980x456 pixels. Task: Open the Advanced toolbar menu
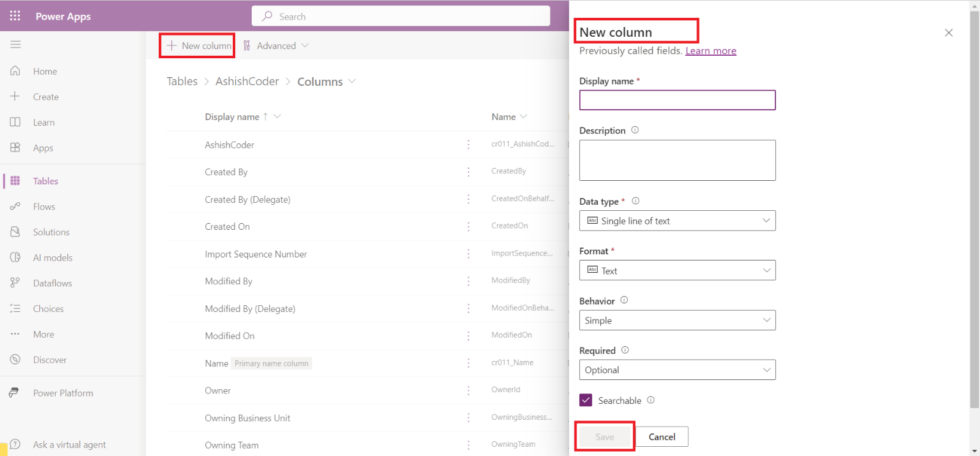click(x=276, y=46)
